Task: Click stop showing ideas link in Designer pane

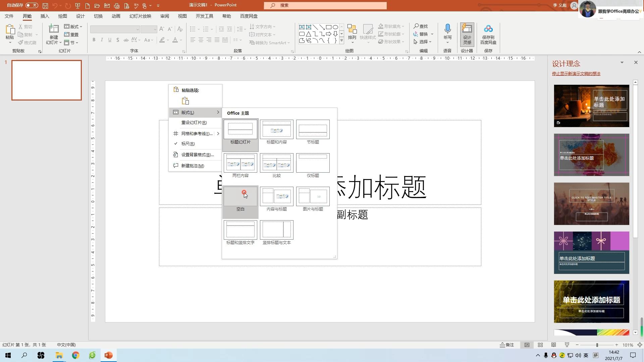Action: [x=576, y=74]
